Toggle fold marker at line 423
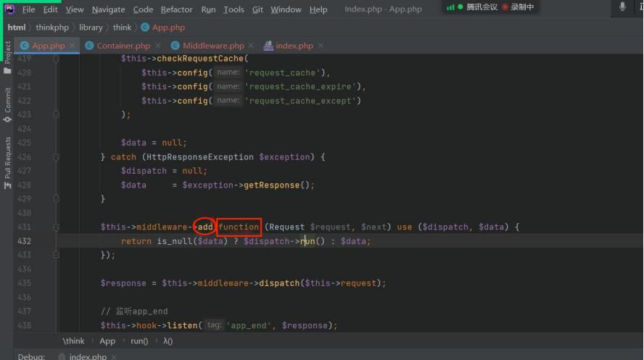 tap(57, 114)
